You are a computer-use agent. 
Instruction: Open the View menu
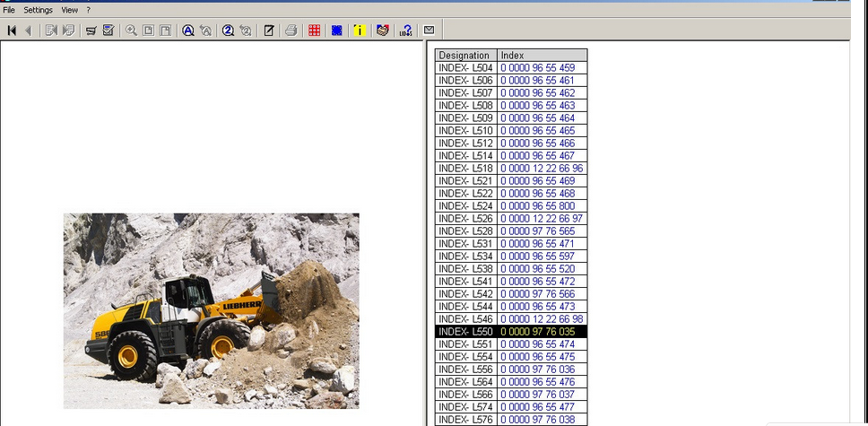click(69, 10)
